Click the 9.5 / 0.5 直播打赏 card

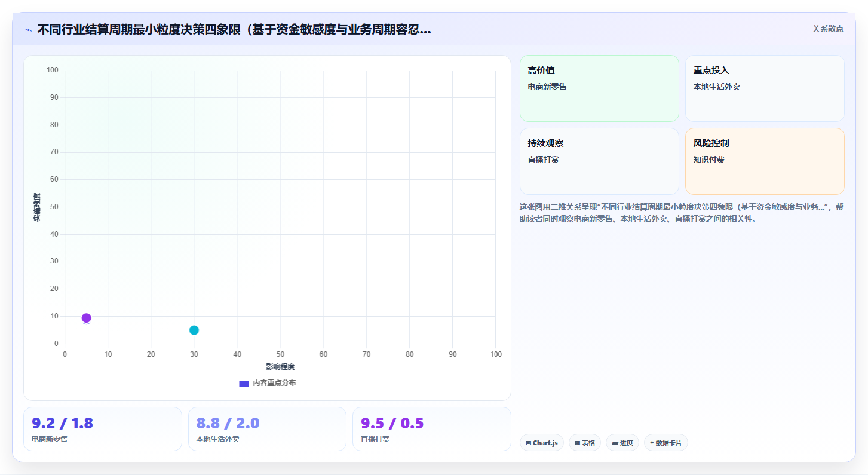pos(432,429)
